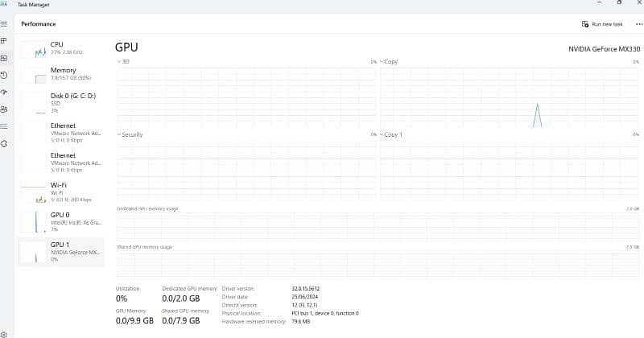Image resolution: width=644 pixels, height=338 pixels.
Task: Select Wi-Fi in the performance list
Action: point(61,192)
